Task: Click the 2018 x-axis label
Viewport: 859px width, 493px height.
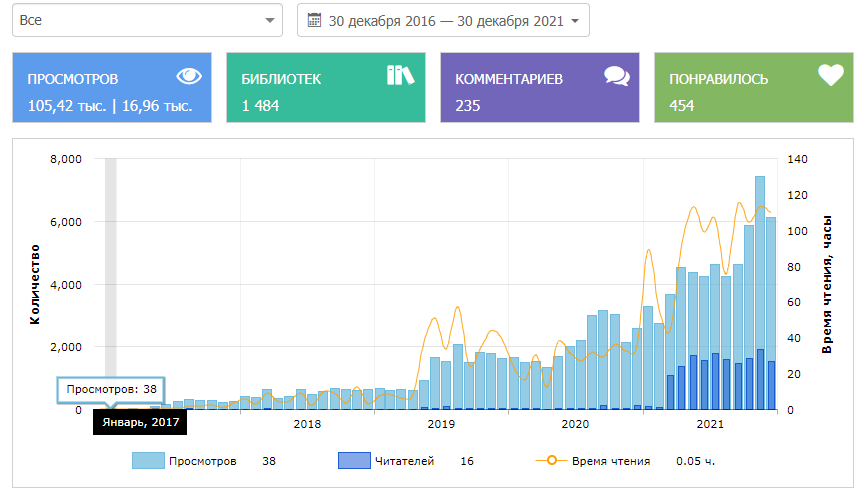Action: pos(307,424)
